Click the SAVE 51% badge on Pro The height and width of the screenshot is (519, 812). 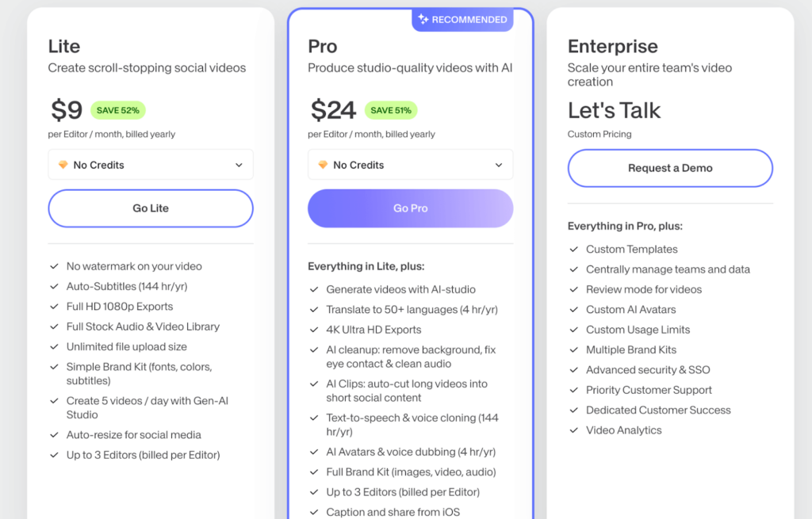click(x=392, y=110)
